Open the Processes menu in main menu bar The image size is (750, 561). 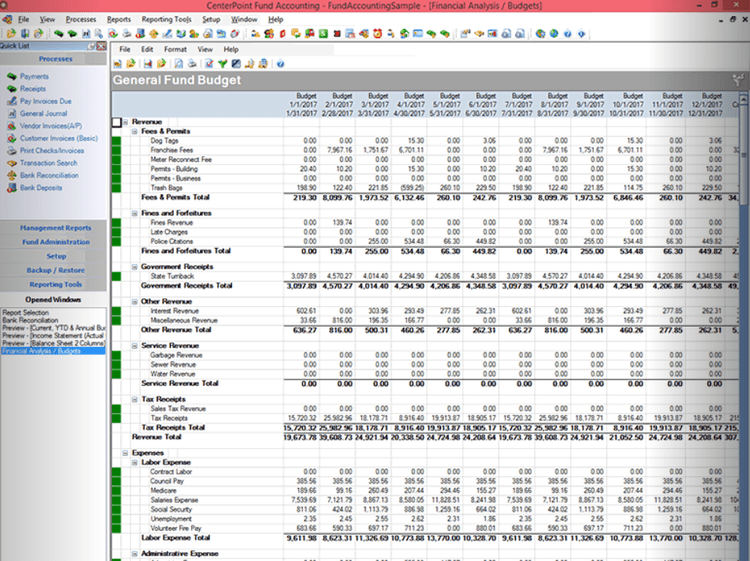coord(81,19)
